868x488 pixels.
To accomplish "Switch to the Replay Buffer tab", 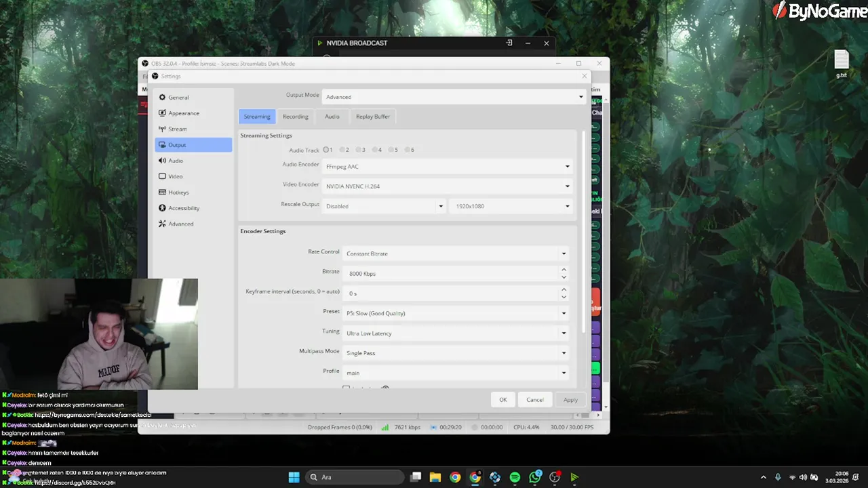I will point(373,117).
